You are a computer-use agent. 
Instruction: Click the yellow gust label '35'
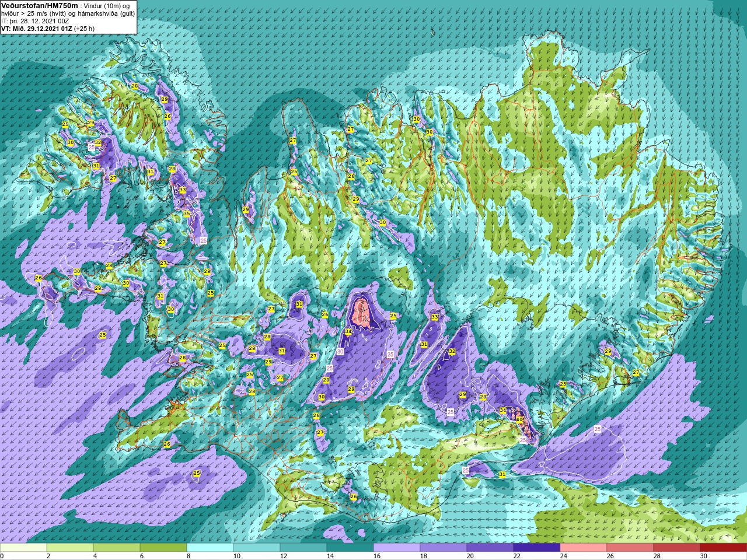(x=187, y=214)
